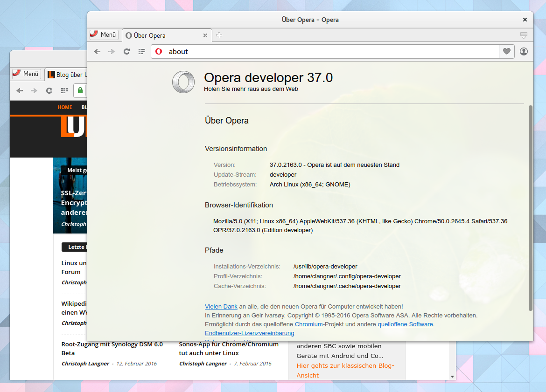This screenshot has width=546, height=392.
Task: Select HOME in the blog navigation
Action: click(65, 107)
